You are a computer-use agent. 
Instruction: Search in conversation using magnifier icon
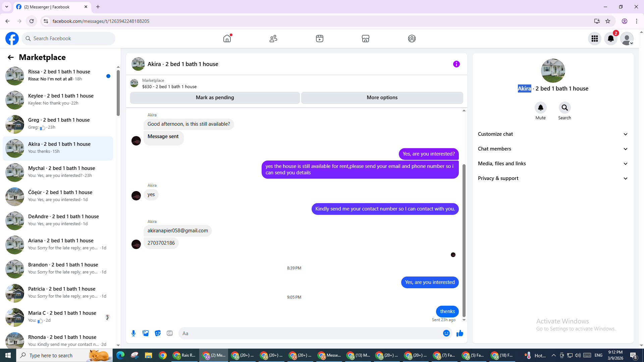pyautogui.click(x=565, y=108)
